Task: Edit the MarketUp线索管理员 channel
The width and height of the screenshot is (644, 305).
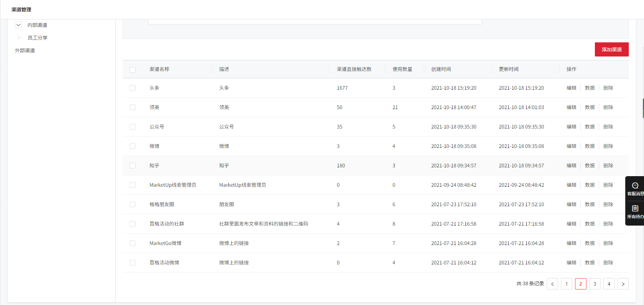Action: point(572,185)
